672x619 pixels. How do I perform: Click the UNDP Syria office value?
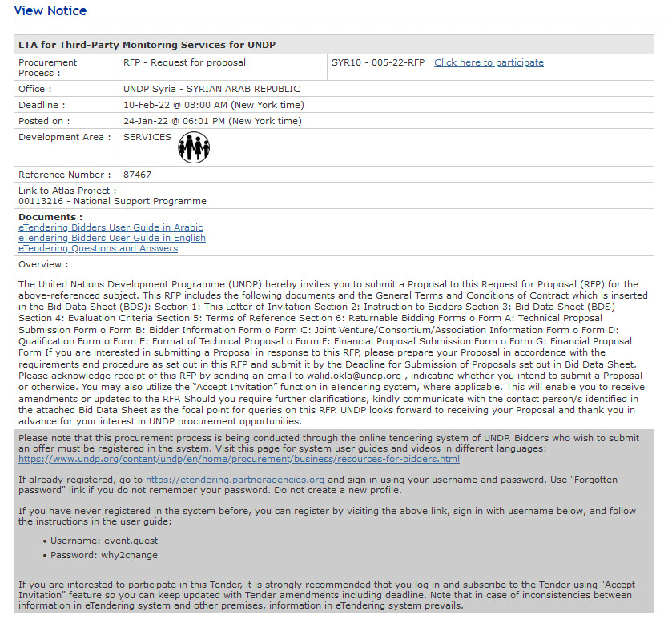click(x=211, y=89)
